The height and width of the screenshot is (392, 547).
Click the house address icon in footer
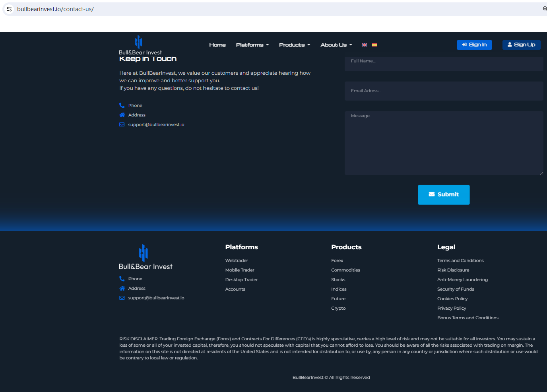click(x=122, y=288)
